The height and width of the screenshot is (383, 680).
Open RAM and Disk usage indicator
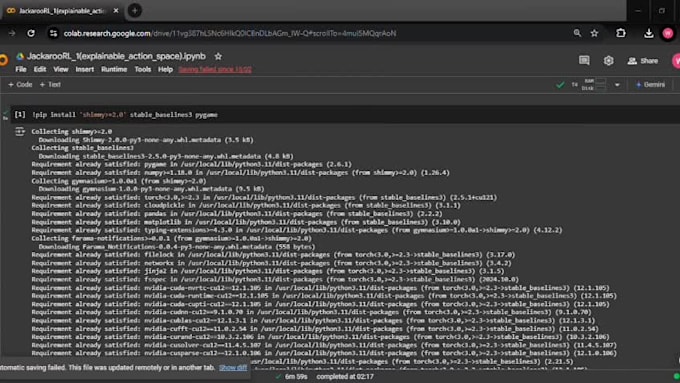pos(594,85)
